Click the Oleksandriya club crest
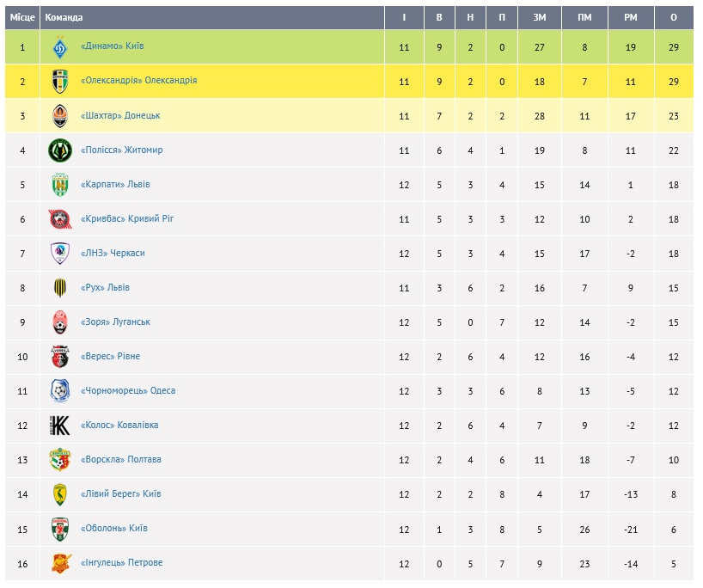Image resolution: width=703 pixels, height=588 pixels. pyautogui.click(x=59, y=82)
